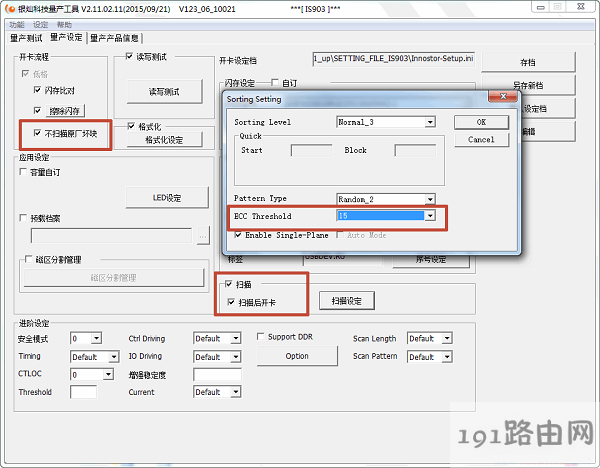
Task: Open the Timing dropdown
Action: (114, 357)
